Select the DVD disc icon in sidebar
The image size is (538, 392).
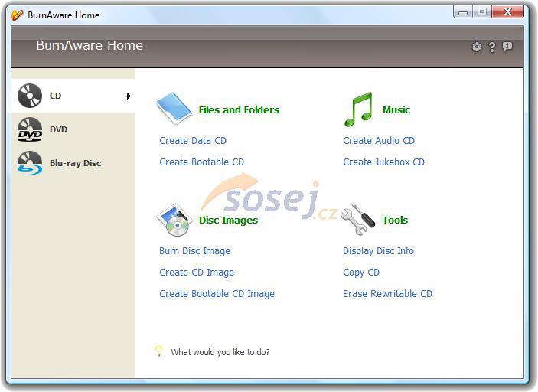coord(30,129)
